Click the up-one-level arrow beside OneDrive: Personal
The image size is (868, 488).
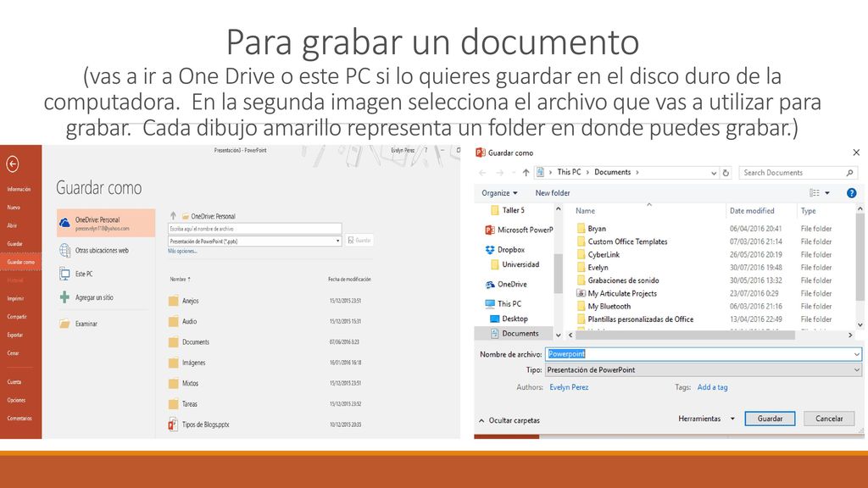[173, 216]
